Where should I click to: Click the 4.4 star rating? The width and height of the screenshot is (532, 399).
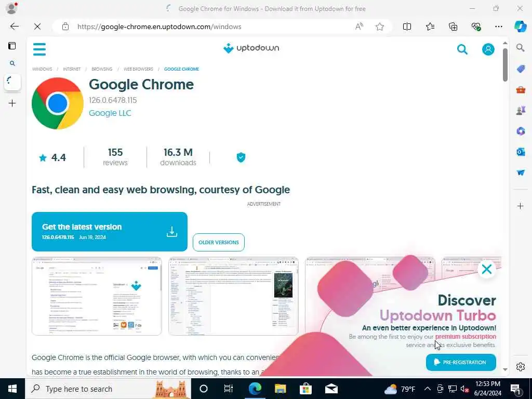tap(52, 157)
